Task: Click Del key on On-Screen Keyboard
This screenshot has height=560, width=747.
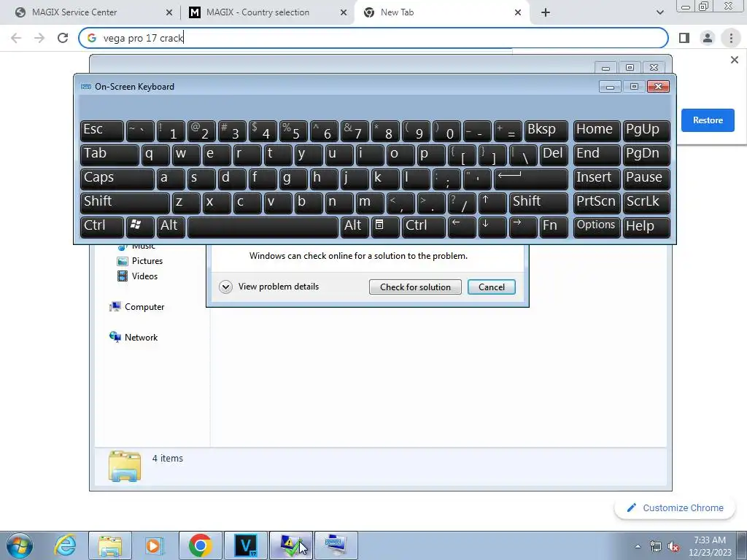Action: point(554,155)
